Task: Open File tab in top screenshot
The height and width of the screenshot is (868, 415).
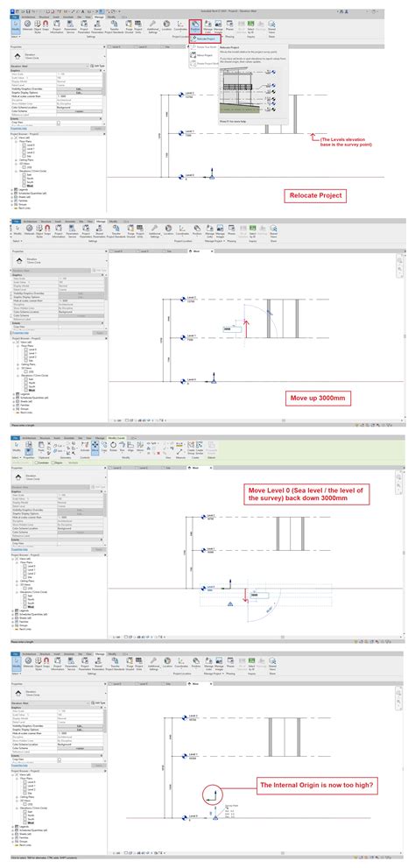Action: (x=16, y=18)
